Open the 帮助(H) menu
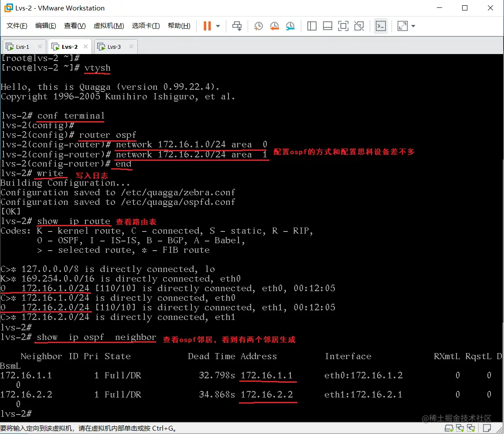This screenshot has width=504, height=435. click(x=179, y=26)
